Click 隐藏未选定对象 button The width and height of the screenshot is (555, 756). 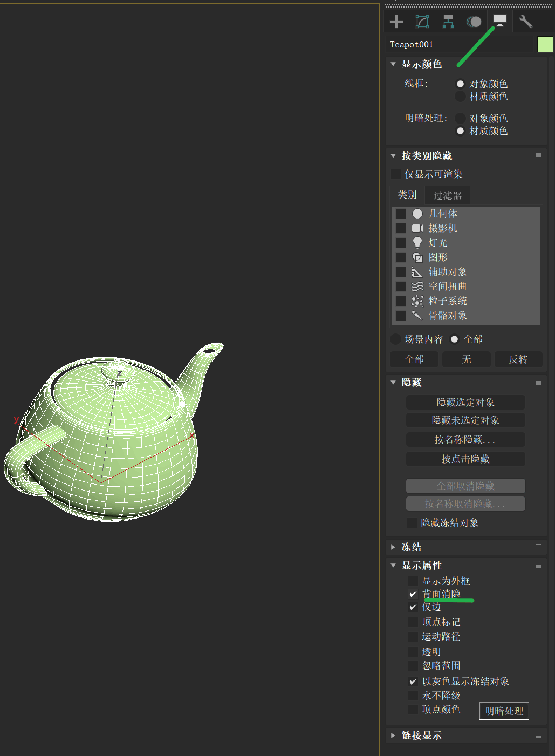[465, 420]
